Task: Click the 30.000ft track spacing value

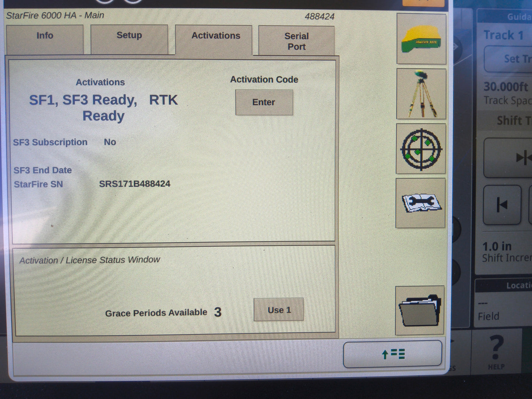Action: click(505, 87)
